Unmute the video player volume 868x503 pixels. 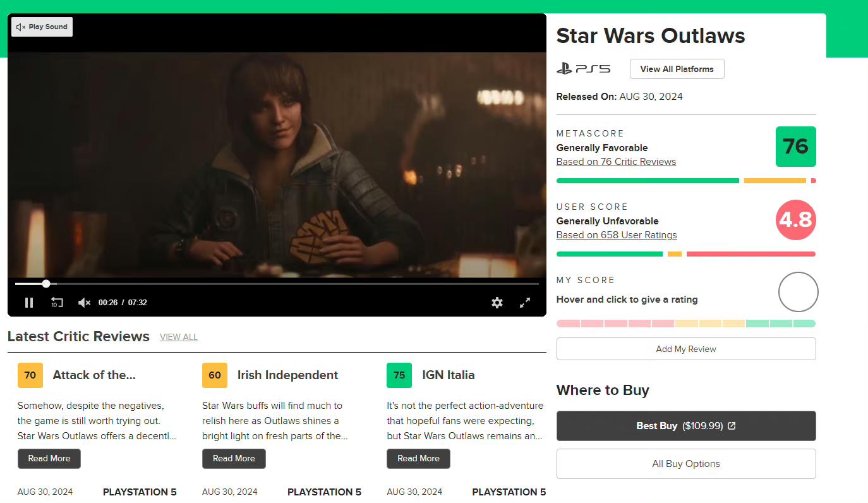click(x=84, y=303)
